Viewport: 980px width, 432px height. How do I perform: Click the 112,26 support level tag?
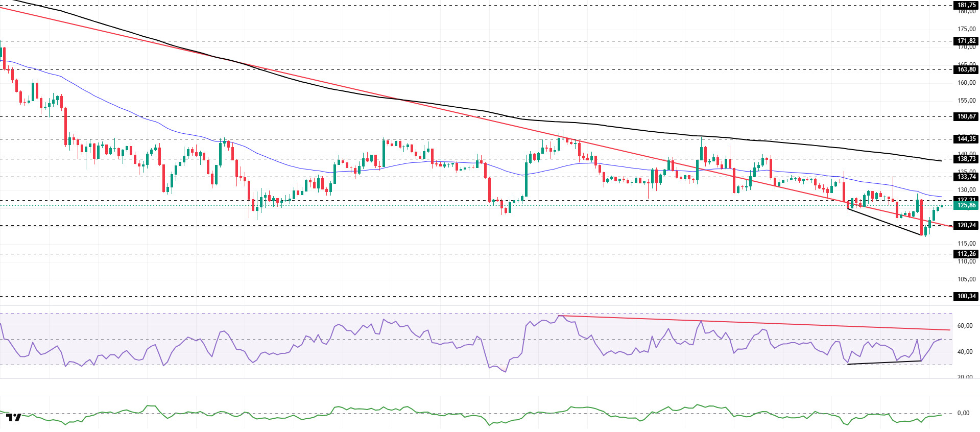coord(966,254)
